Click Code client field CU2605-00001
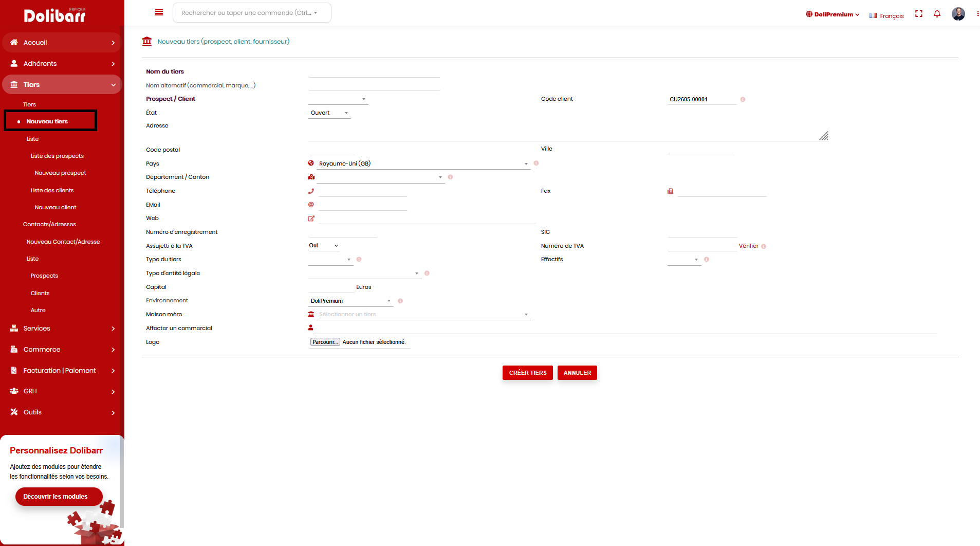This screenshot has width=980, height=546. (x=702, y=99)
